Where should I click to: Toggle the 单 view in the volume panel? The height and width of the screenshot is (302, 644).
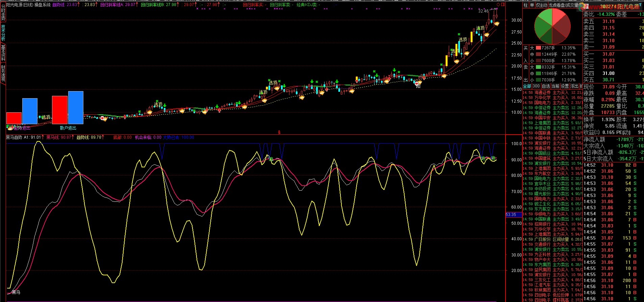532,5
